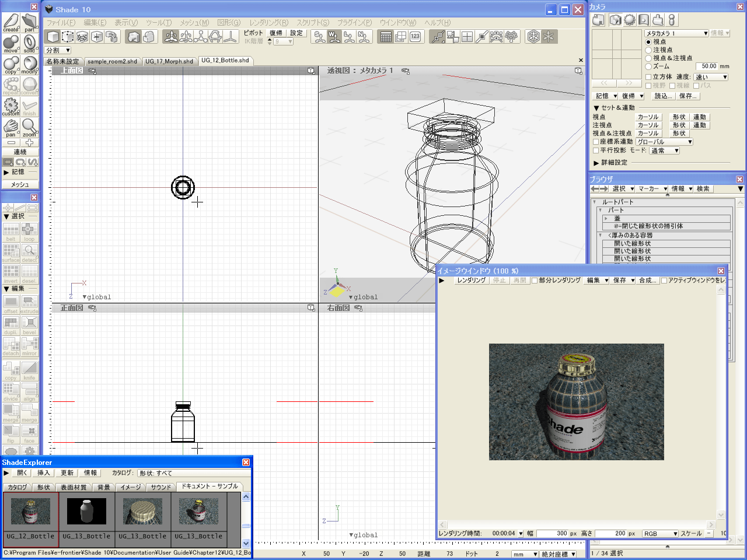747x560 pixels.
Task: Enable the 平行投影 checkbox
Action: (596, 150)
